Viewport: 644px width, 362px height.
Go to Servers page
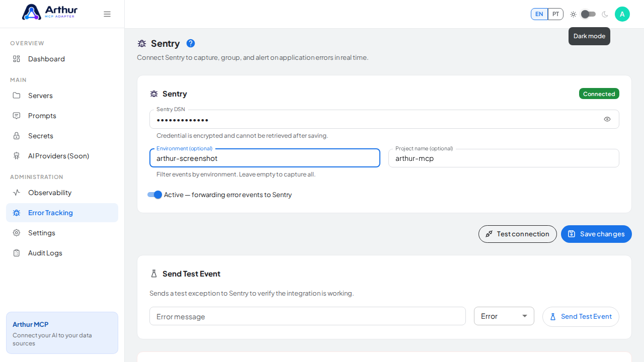pos(62,96)
